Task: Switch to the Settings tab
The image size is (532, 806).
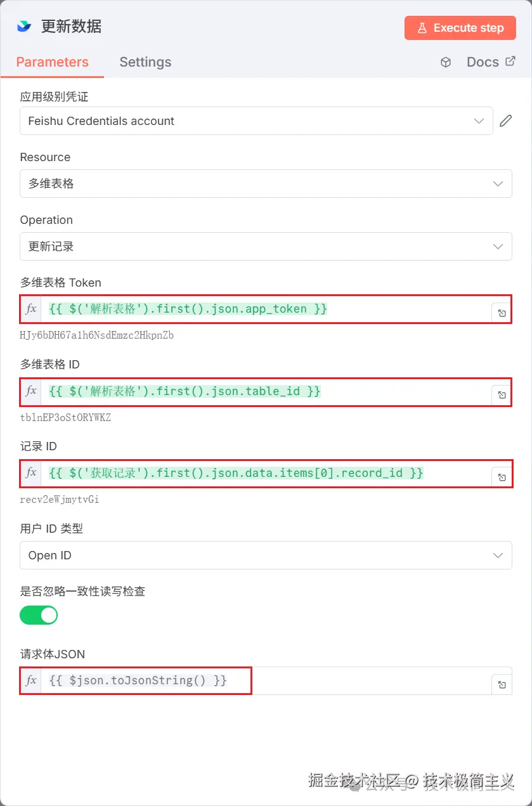Action: point(145,62)
